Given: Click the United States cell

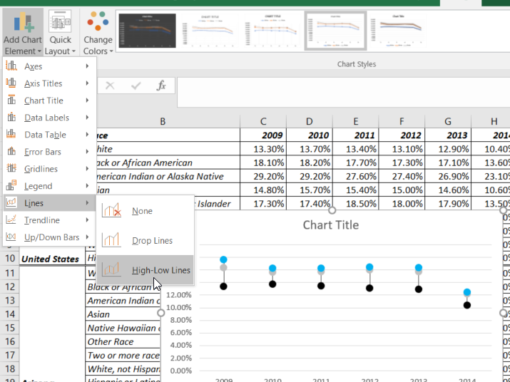Looking at the screenshot, I should 52,259.
